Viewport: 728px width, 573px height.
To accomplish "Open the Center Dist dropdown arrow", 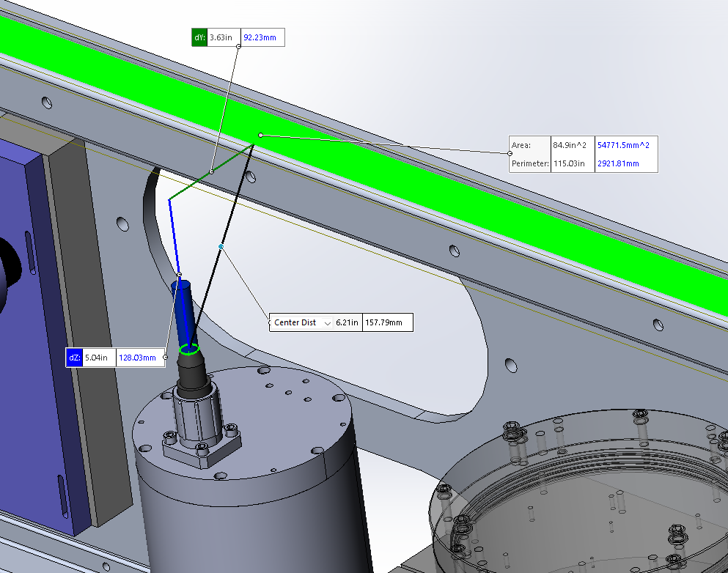I will (x=327, y=323).
